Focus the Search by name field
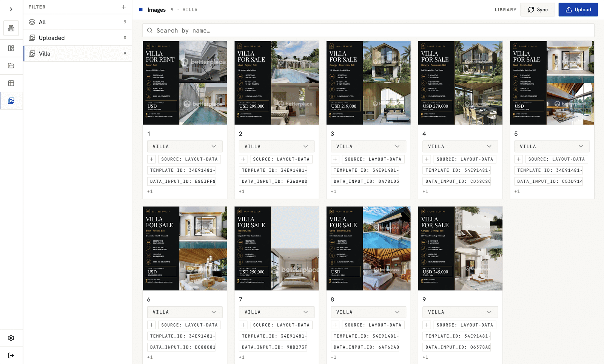Image resolution: width=604 pixels, height=364 pixels. click(368, 31)
